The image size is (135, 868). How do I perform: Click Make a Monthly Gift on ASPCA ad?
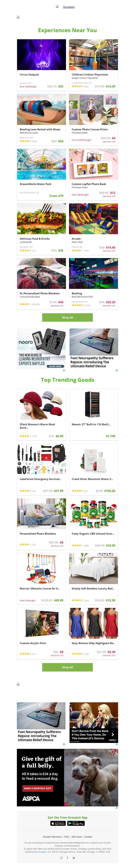pos(38,788)
